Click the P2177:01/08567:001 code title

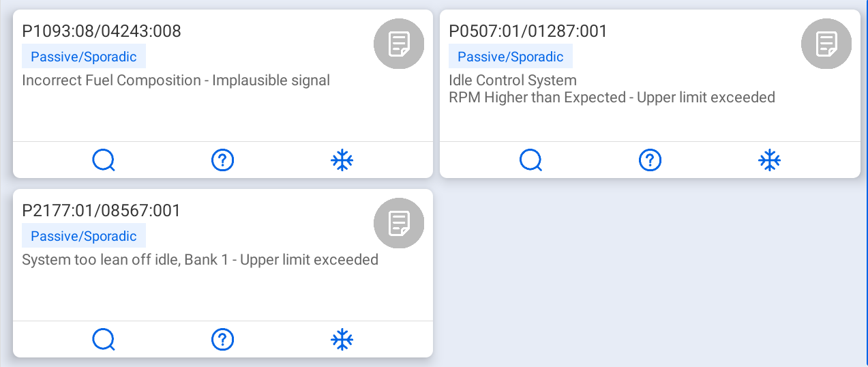(102, 211)
